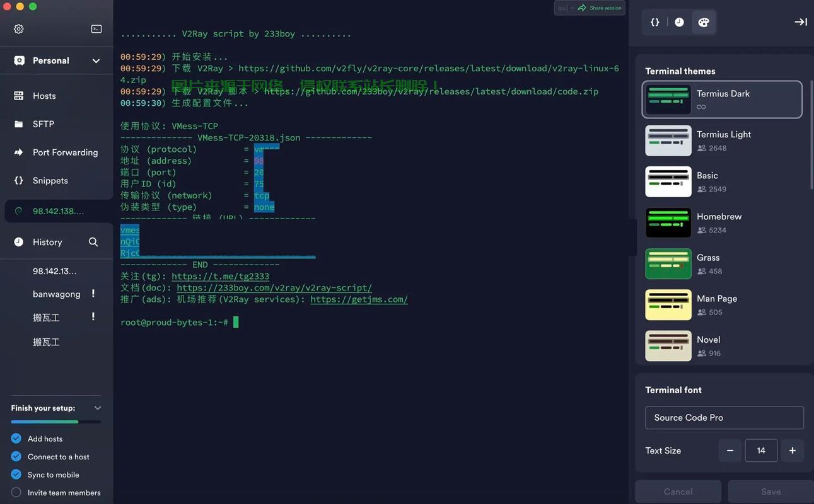The height and width of the screenshot is (504, 814).
Task: Open the settings gear icon
Action: [x=19, y=29]
